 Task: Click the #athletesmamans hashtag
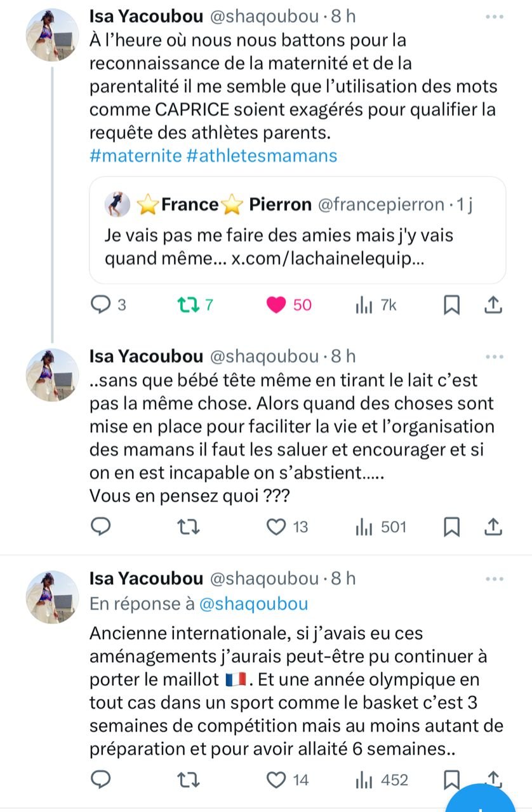tap(262, 155)
